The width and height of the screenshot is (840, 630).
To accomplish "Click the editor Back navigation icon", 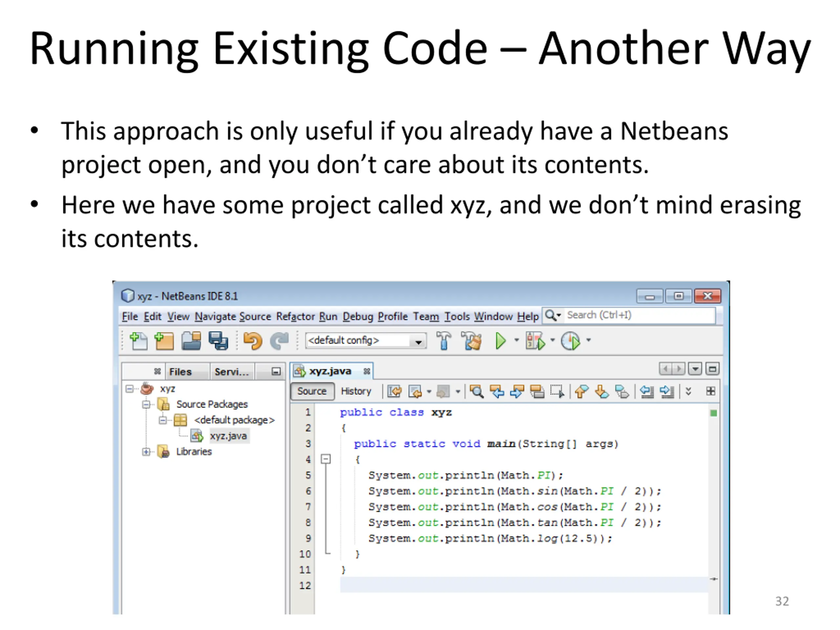I will (x=415, y=391).
